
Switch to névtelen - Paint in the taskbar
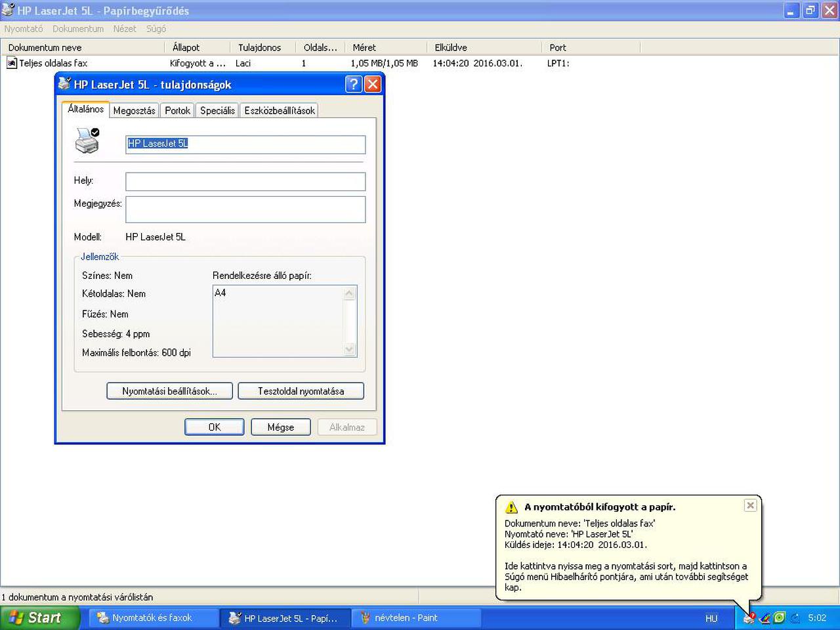(416, 618)
